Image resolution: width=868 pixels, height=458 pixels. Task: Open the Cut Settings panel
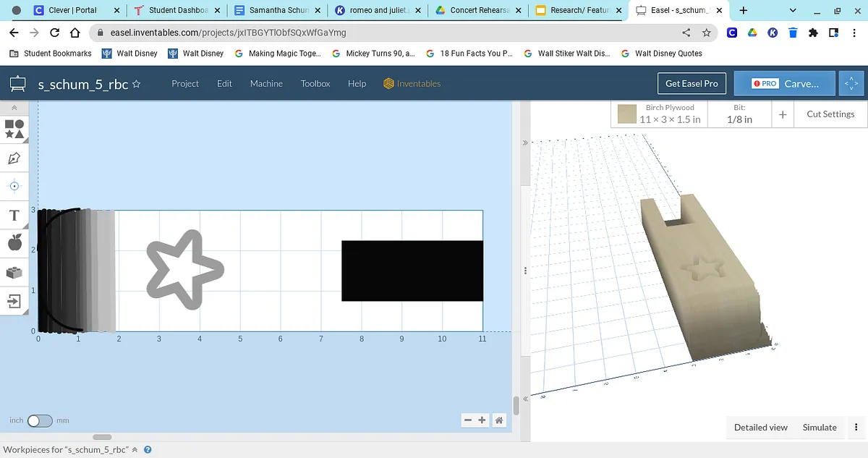pos(830,114)
